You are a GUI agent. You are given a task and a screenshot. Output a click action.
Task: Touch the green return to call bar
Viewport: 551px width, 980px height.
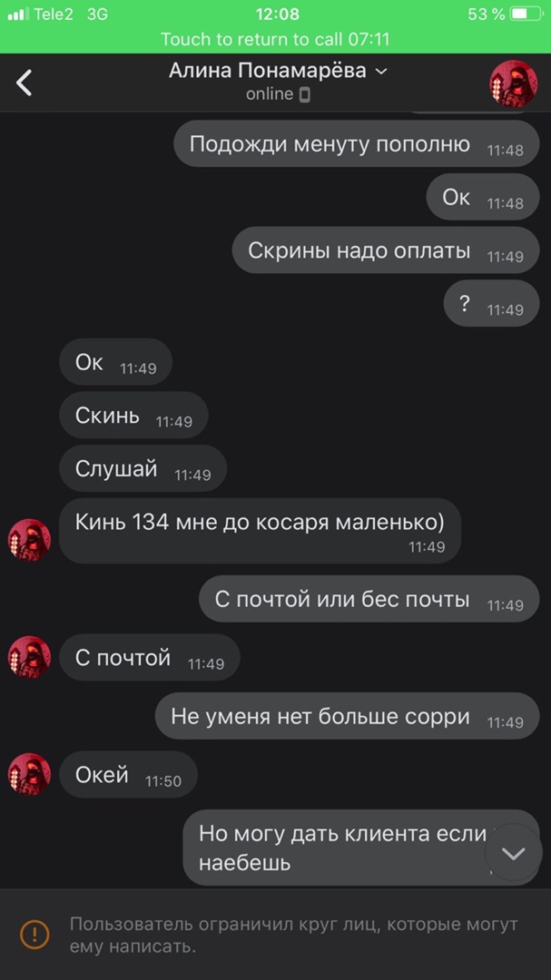(275, 39)
